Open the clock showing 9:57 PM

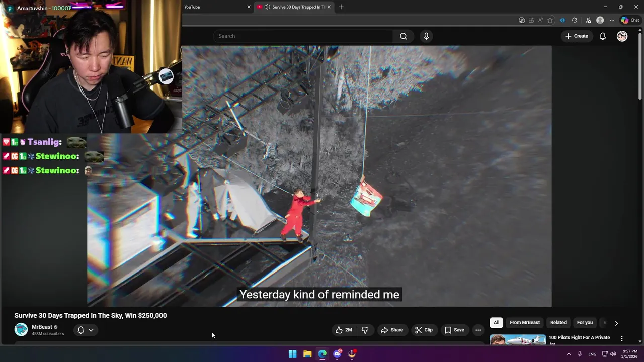(x=630, y=354)
